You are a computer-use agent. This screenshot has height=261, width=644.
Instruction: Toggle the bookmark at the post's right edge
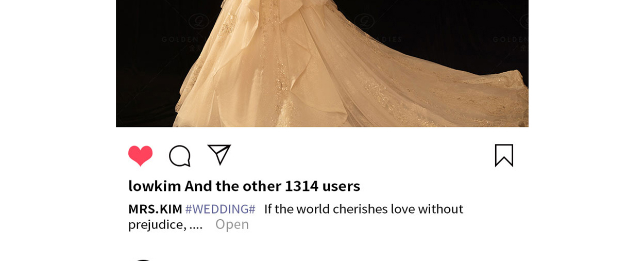pyautogui.click(x=504, y=155)
